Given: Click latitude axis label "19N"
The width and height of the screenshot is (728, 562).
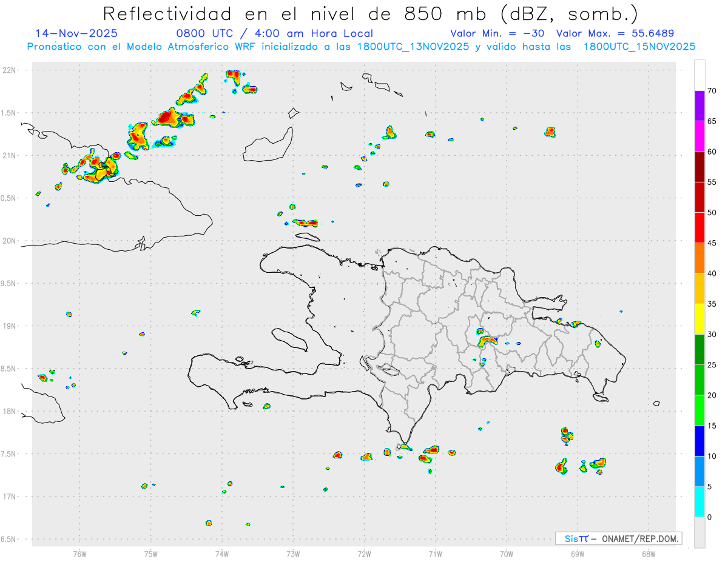Looking at the screenshot, I should coord(10,326).
